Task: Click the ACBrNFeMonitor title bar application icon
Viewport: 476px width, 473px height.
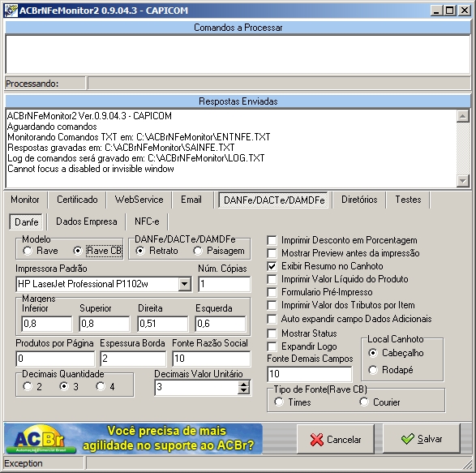Action: (11, 11)
